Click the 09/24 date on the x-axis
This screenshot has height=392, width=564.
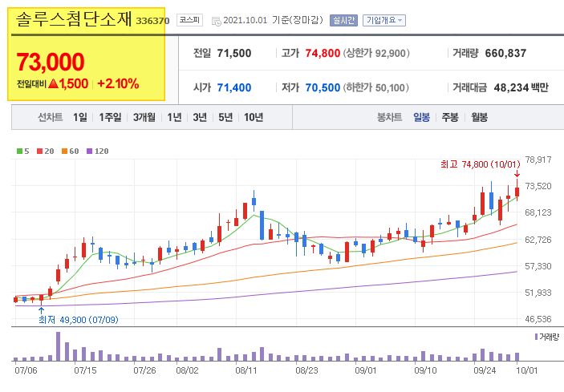click(485, 370)
